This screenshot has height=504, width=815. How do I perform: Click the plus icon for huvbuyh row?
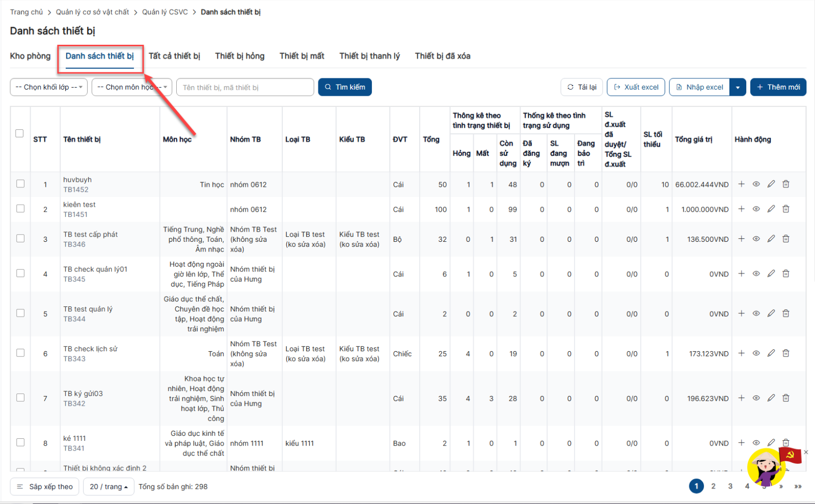(741, 184)
